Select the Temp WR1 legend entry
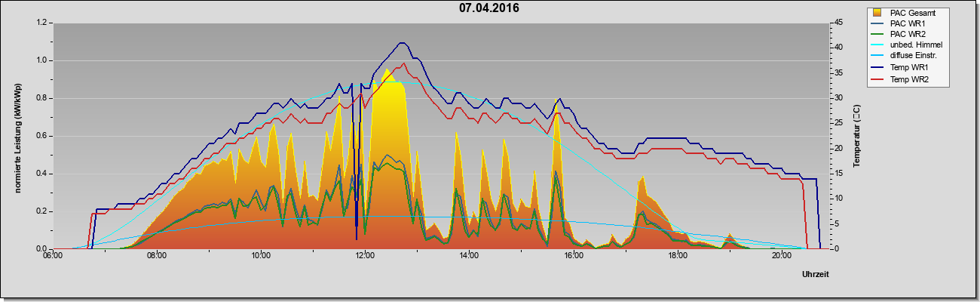The height and width of the screenshot is (302, 980). tap(908, 67)
